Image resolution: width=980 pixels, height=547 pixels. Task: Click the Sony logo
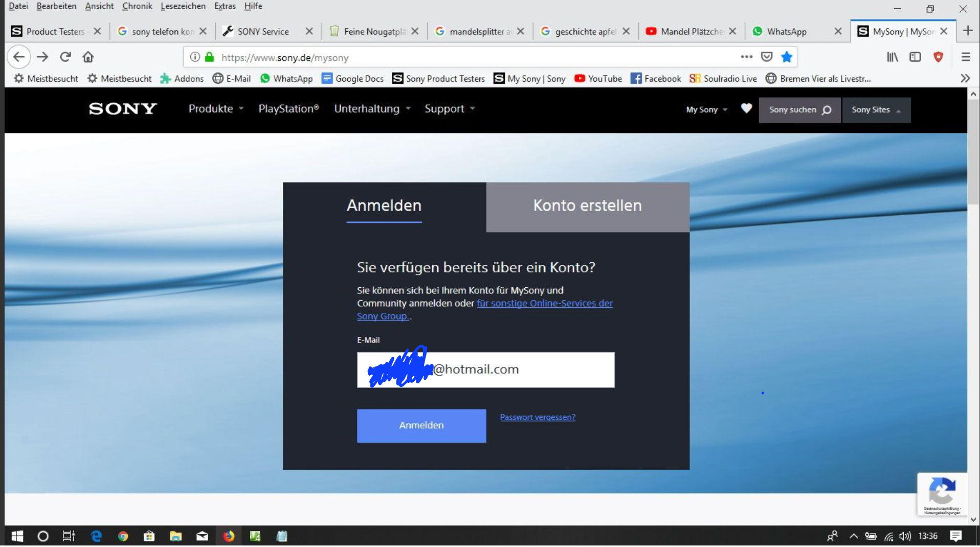pos(123,109)
